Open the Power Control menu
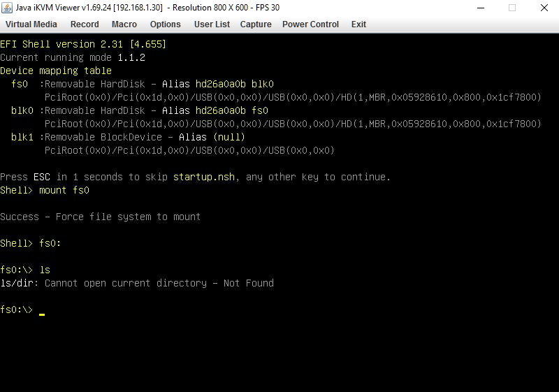 (x=310, y=24)
